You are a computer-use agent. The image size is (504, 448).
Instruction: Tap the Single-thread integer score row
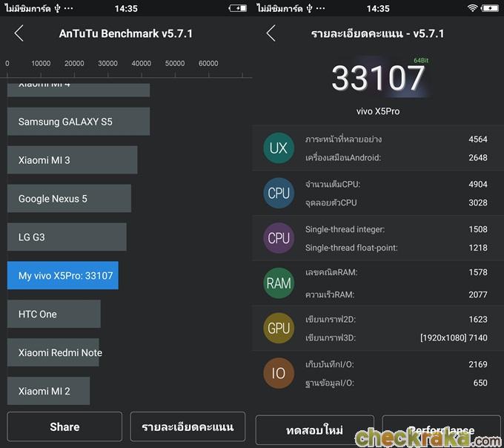pyautogui.click(x=396, y=230)
